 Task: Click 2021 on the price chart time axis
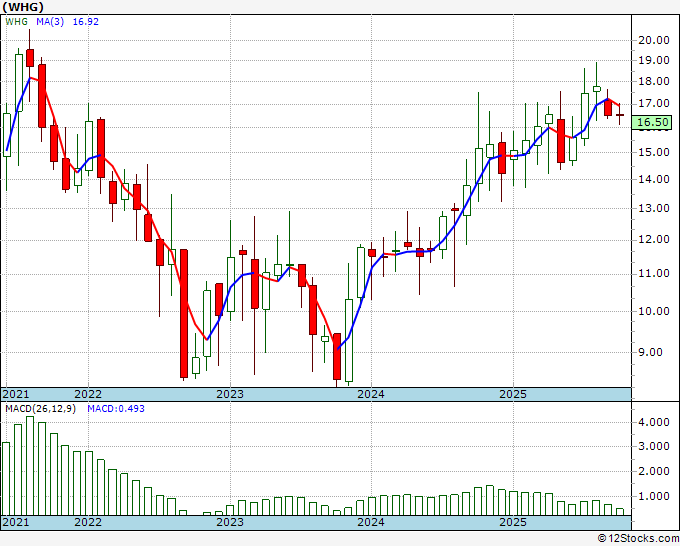(16, 394)
